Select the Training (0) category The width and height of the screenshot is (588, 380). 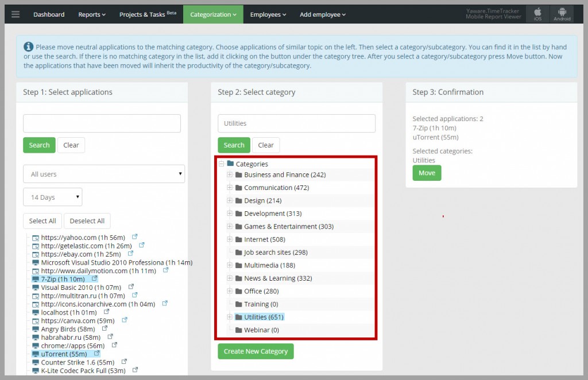pyautogui.click(x=261, y=304)
